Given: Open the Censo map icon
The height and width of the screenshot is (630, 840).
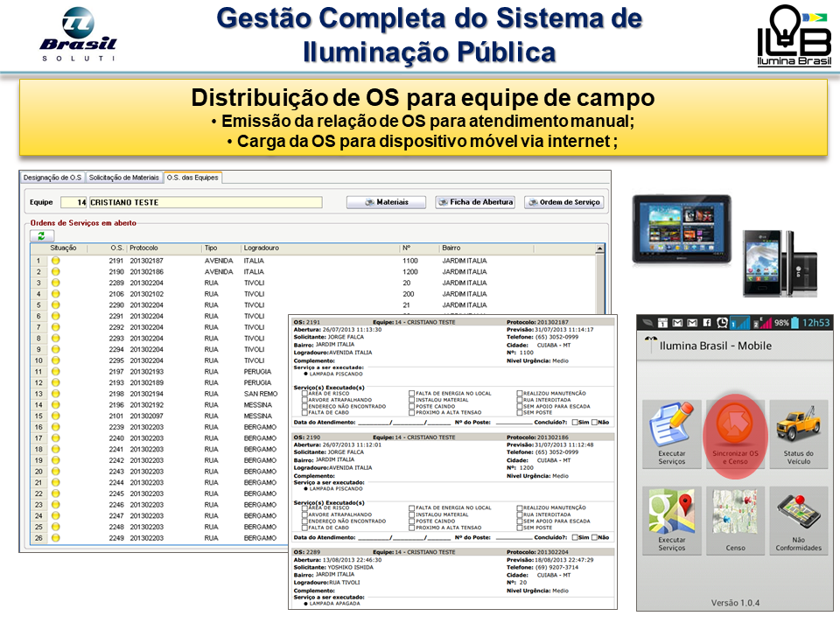Looking at the screenshot, I should point(735,516).
